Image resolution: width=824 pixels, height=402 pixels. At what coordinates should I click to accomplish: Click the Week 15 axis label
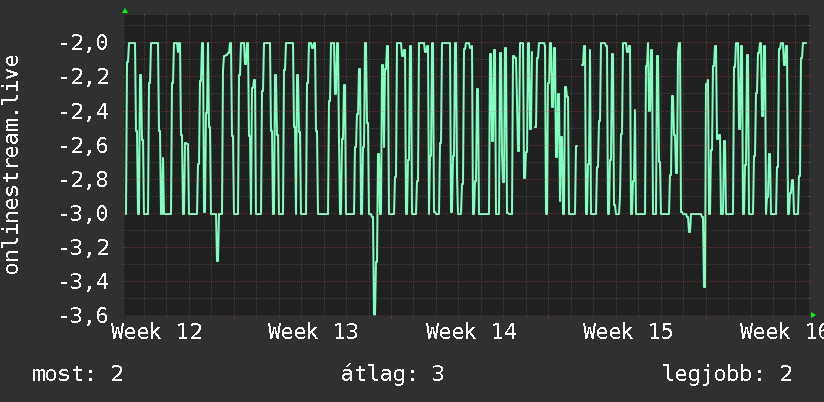628,332
